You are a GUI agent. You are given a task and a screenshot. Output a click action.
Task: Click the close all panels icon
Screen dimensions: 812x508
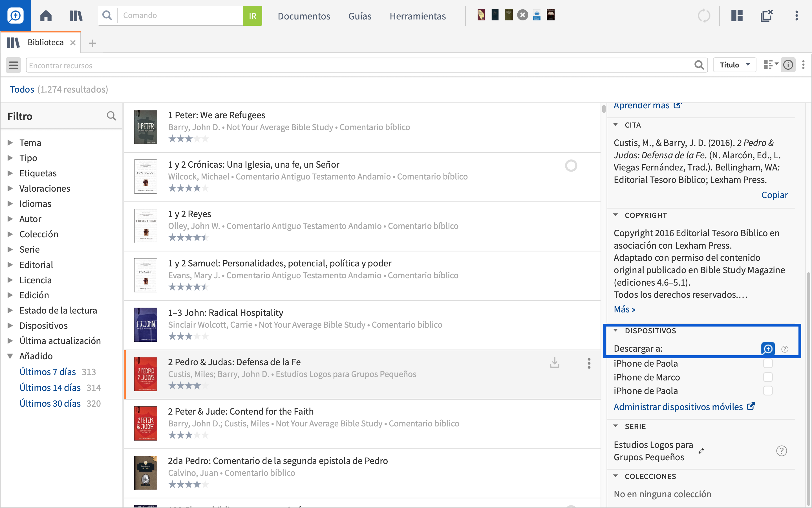coord(767,16)
